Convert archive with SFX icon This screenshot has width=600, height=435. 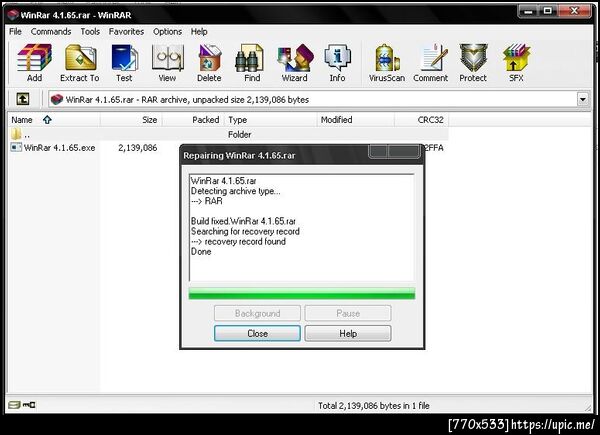pyautogui.click(x=516, y=57)
